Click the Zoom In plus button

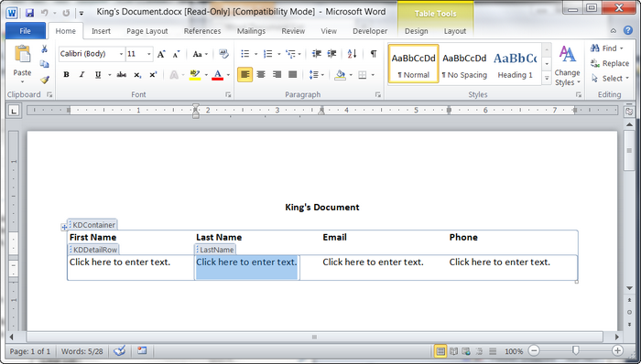point(617,350)
